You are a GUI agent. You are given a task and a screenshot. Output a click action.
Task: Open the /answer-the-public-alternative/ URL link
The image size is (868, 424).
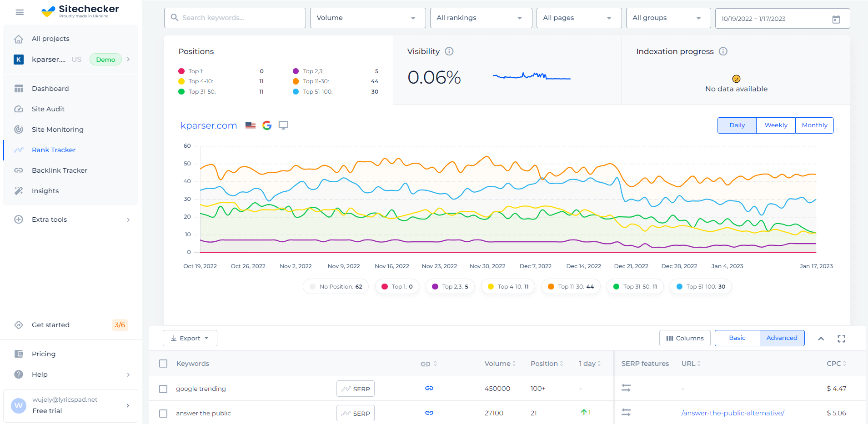(733, 413)
